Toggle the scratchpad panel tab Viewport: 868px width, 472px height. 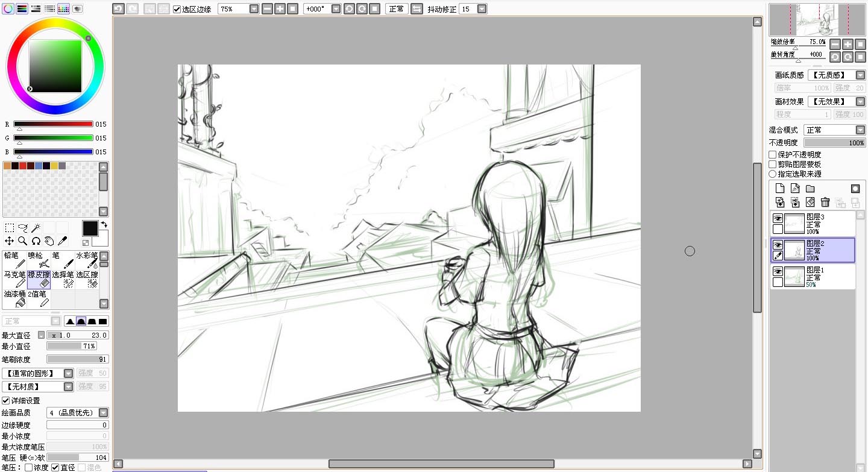[x=77, y=8]
